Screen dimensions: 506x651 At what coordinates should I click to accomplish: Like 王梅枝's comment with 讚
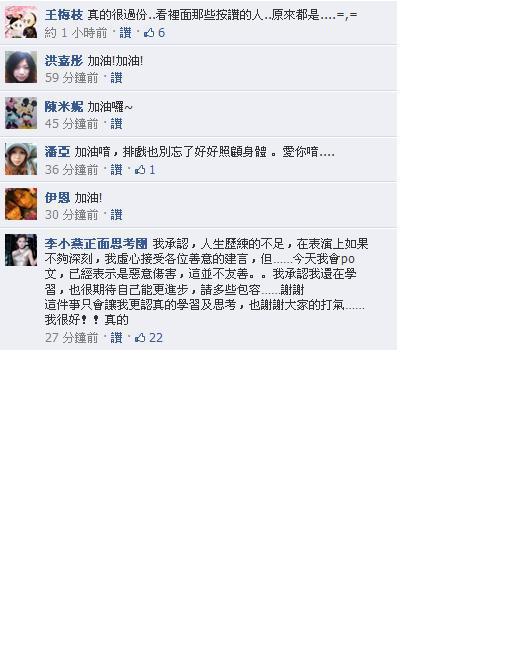pos(125,33)
